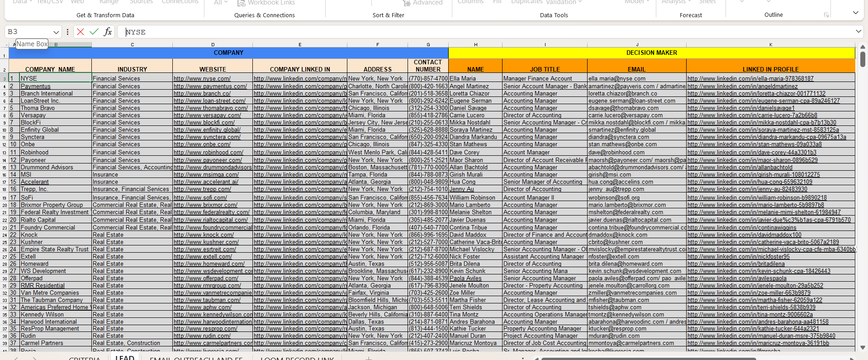Click the blue COMPANY merged header
The height and width of the screenshot is (360, 868).
[228, 53]
